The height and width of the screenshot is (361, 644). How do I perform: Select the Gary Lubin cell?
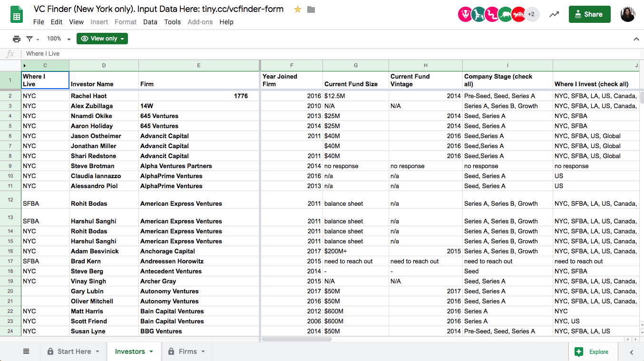pyautogui.click(x=104, y=291)
